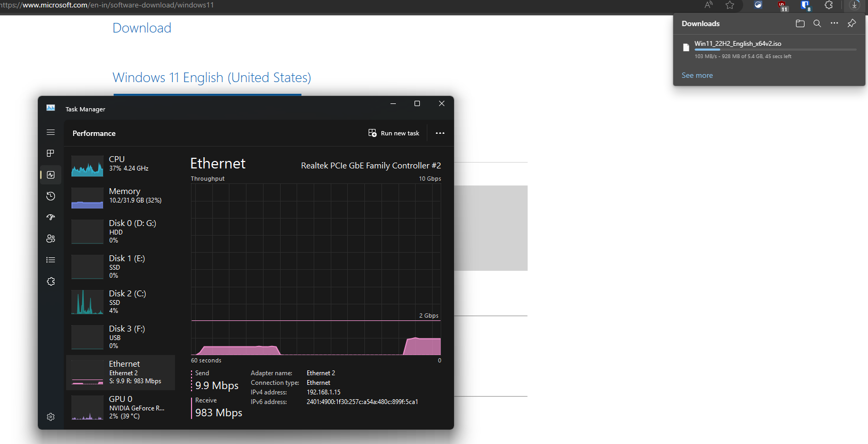This screenshot has height=444, width=868.
Task: Open Downloads panel more options menu
Action: (x=834, y=23)
